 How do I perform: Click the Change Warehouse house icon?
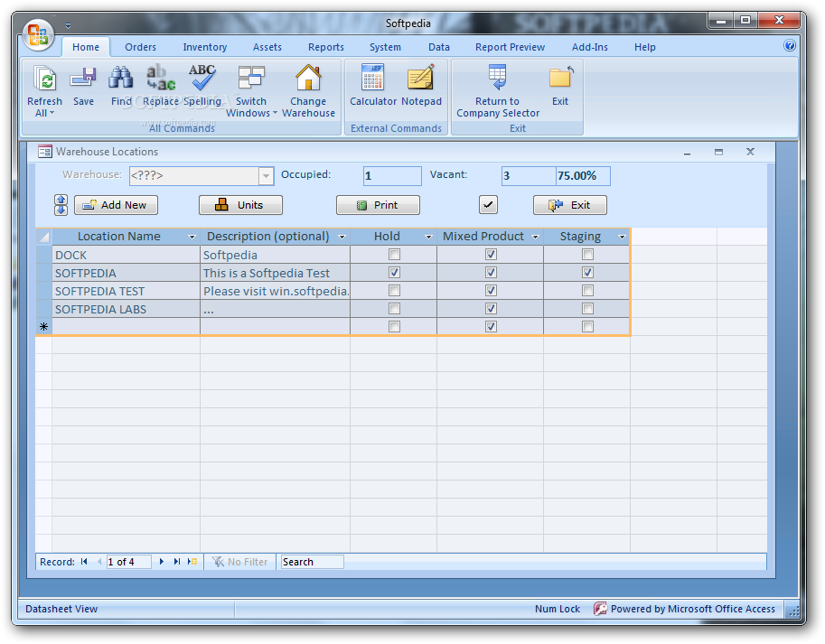tap(308, 78)
